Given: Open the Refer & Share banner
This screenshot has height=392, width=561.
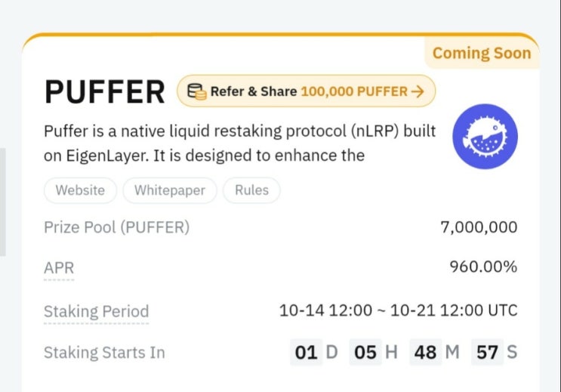Looking at the screenshot, I should [306, 91].
